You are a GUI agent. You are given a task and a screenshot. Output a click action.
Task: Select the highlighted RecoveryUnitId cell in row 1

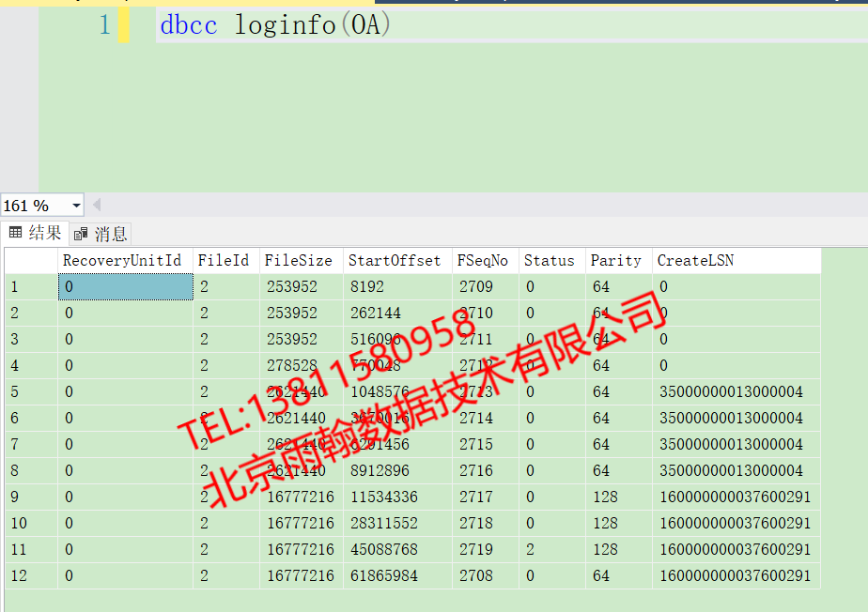[126, 286]
